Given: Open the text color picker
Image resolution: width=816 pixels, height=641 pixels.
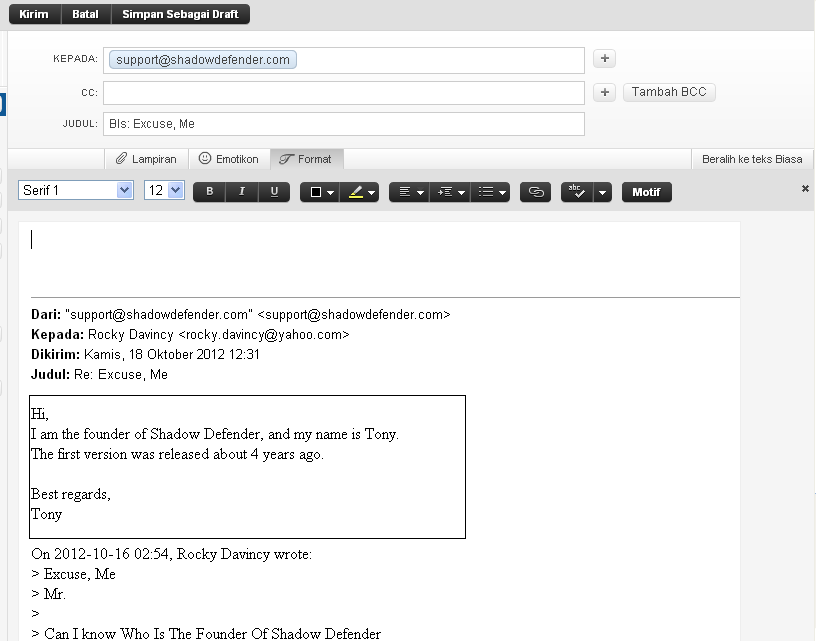Looking at the screenshot, I should point(320,192).
